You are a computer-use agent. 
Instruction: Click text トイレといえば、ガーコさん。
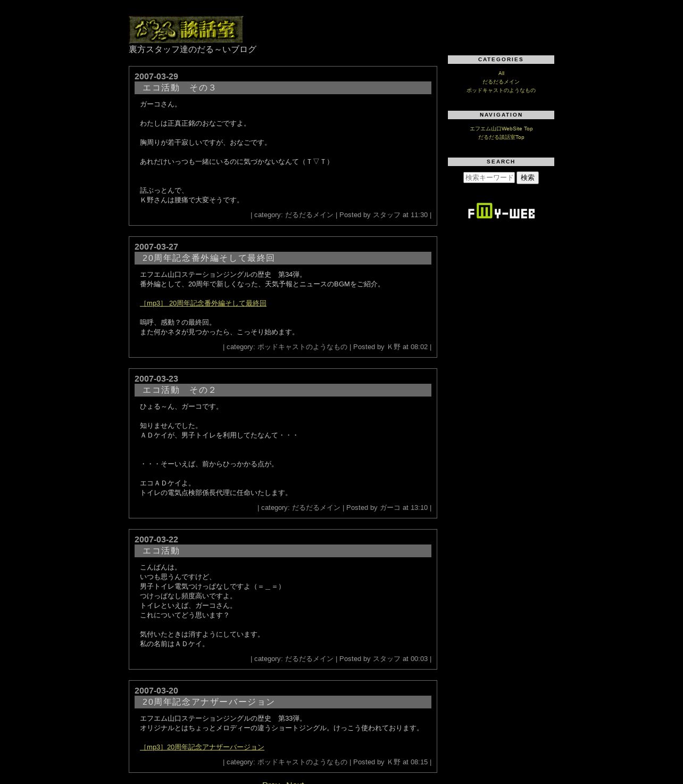pos(188,606)
